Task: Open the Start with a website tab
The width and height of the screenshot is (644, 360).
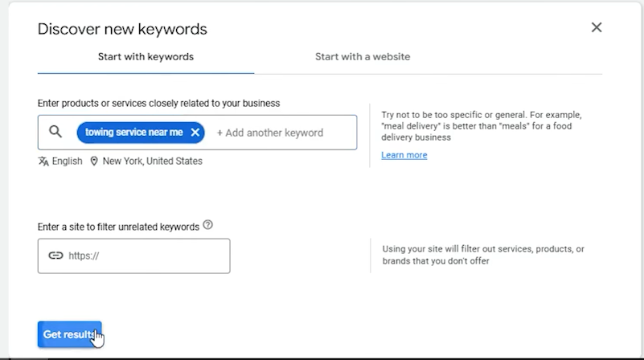Action: [x=363, y=56]
